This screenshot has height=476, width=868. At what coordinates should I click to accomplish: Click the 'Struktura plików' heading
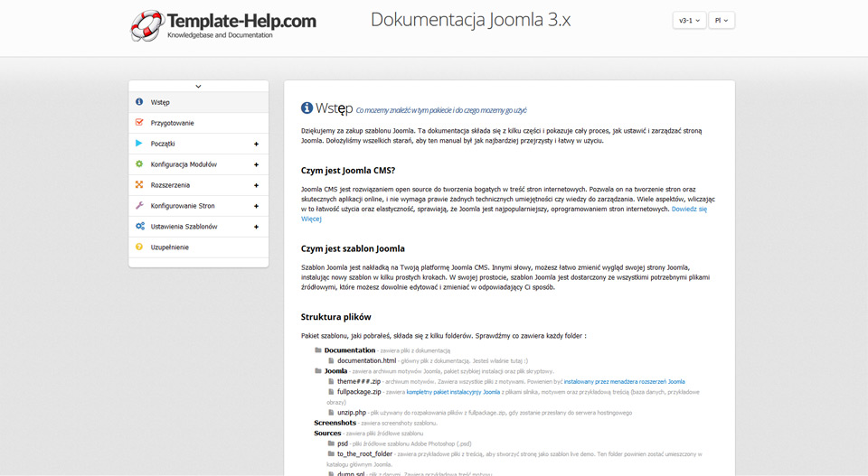336,317
